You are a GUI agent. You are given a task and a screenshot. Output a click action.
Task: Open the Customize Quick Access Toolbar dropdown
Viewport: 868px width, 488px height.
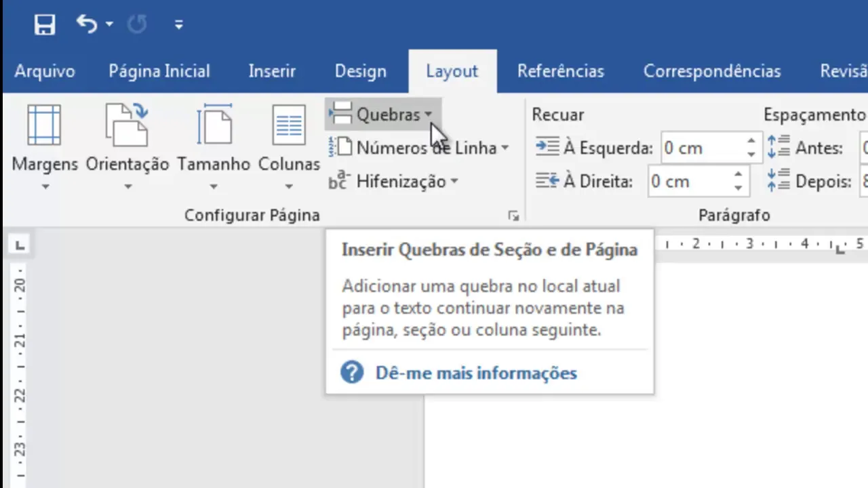179,25
